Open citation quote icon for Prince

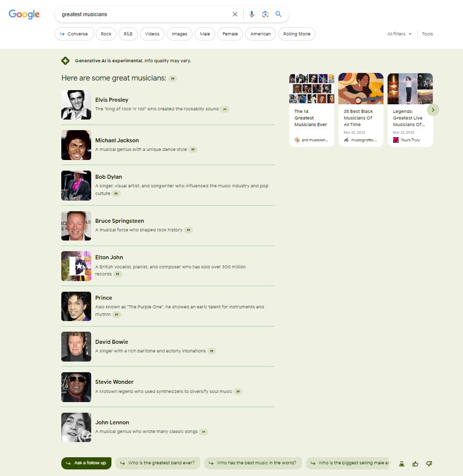click(117, 315)
